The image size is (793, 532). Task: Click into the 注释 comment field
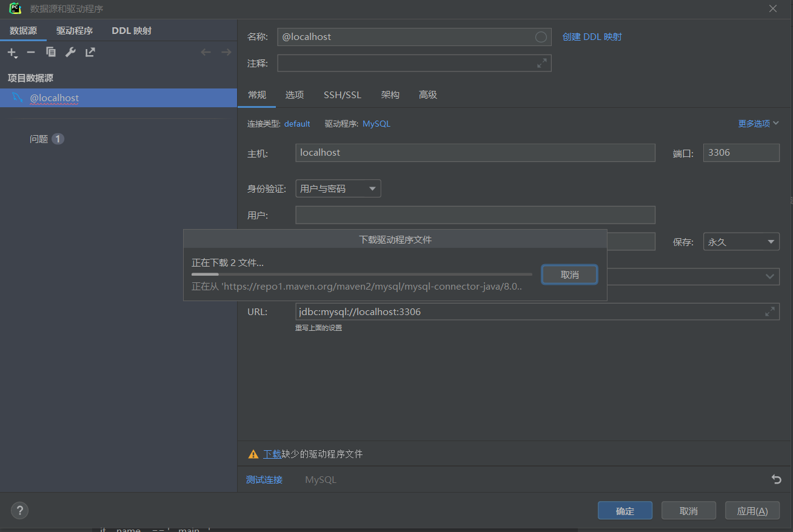tap(414, 63)
